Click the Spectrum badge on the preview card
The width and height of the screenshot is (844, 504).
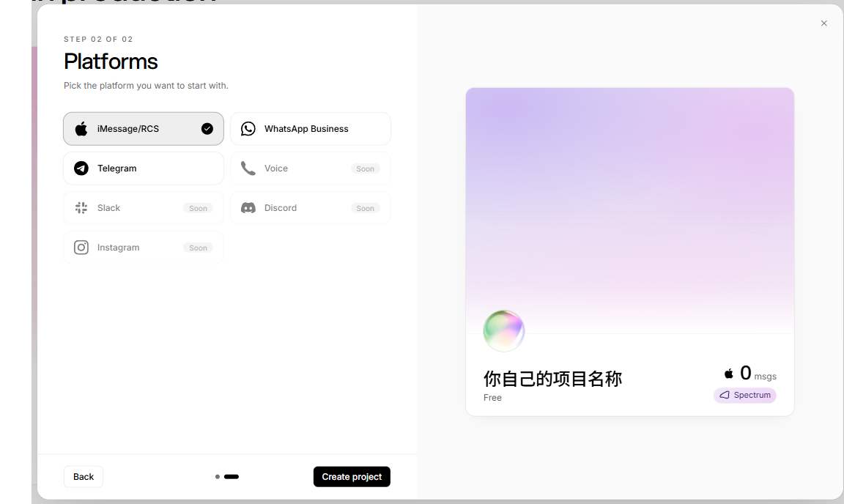tap(745, 396)
